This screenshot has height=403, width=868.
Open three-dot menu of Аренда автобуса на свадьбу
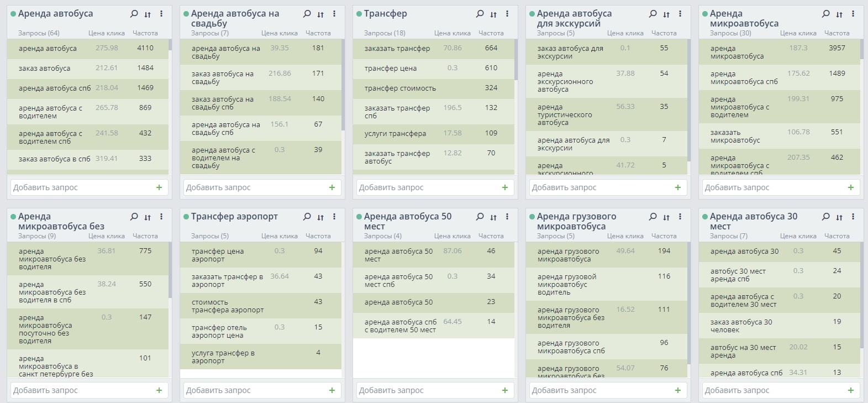[x=334, y=14]
